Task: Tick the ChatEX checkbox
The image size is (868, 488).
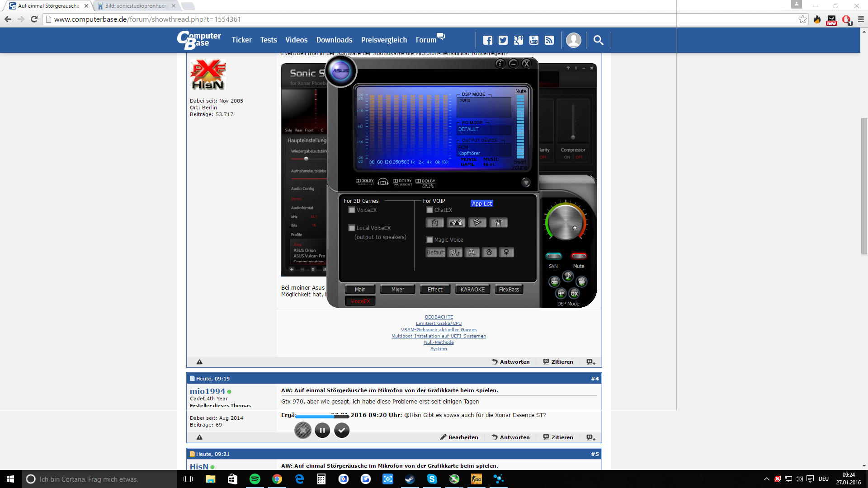Action: 429,210
